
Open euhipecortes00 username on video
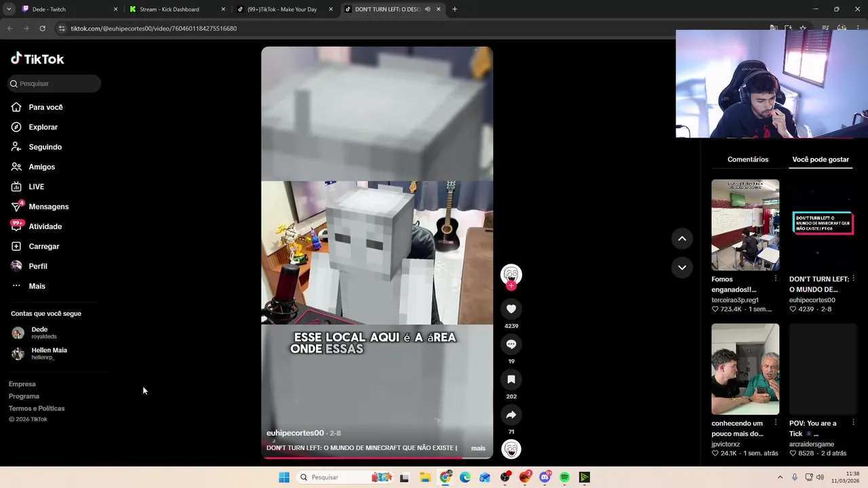pos(295,433)
